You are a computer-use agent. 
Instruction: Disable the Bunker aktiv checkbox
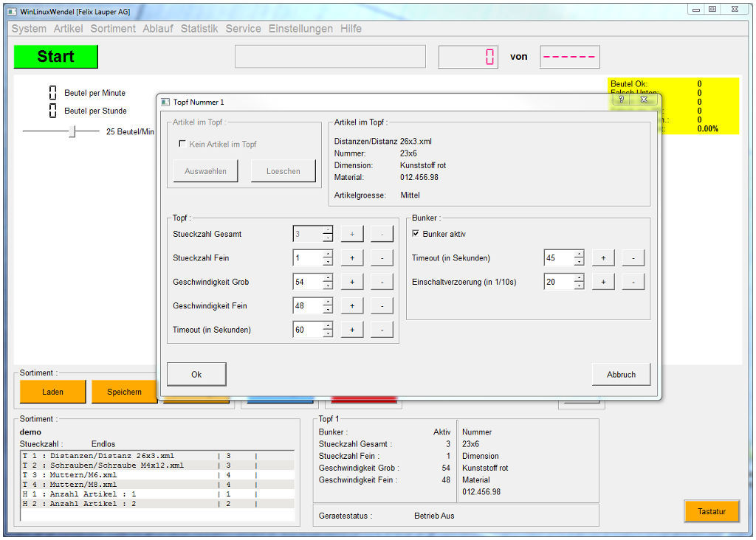click(416, 234)
